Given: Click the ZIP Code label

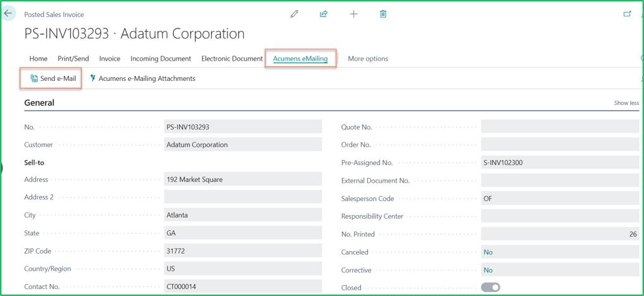Looking at the screenshot, I should 38,251.
